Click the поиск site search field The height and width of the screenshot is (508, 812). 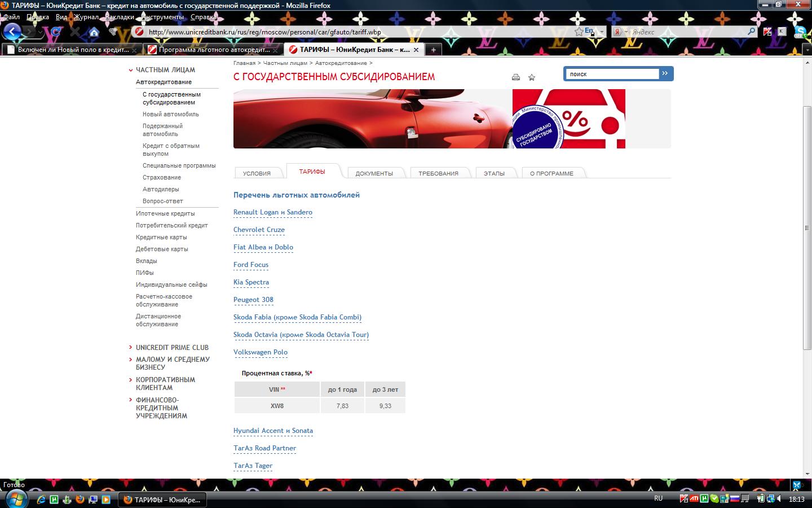click(x=612, y=74)
